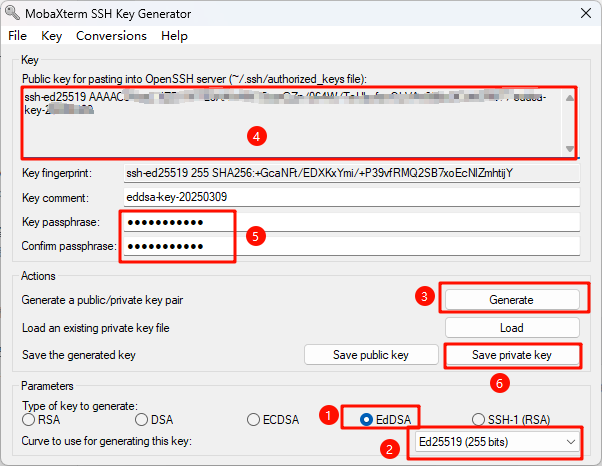Click the public key box scroll-up arrow
Image resolution: width=602 pixels, height=466 pixels.
(x=570, y=97)
